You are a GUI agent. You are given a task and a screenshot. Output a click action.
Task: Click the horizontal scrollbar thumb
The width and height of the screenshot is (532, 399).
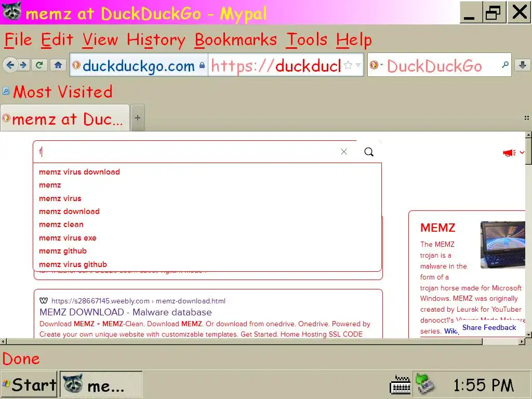(x=244, y=341)
